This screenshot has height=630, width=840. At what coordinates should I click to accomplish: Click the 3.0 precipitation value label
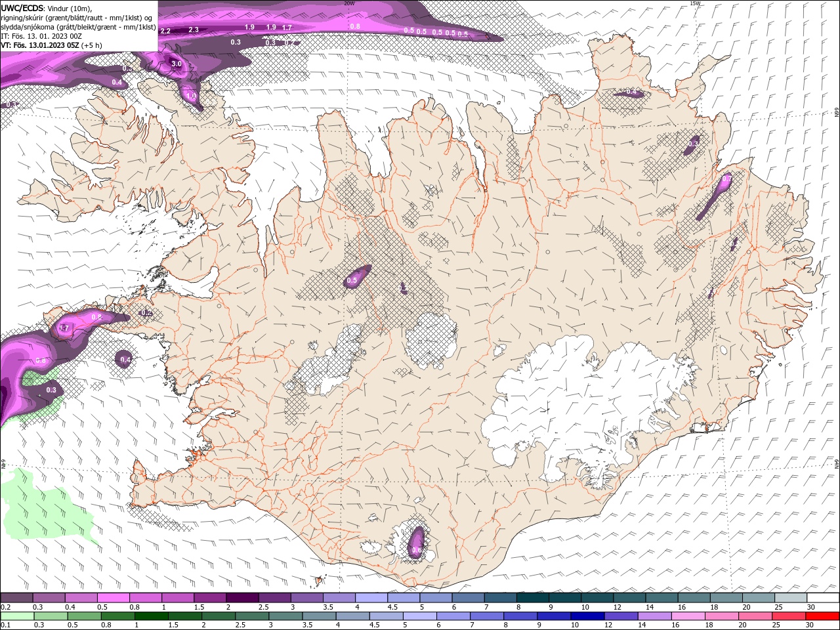(x=176, y=64)
